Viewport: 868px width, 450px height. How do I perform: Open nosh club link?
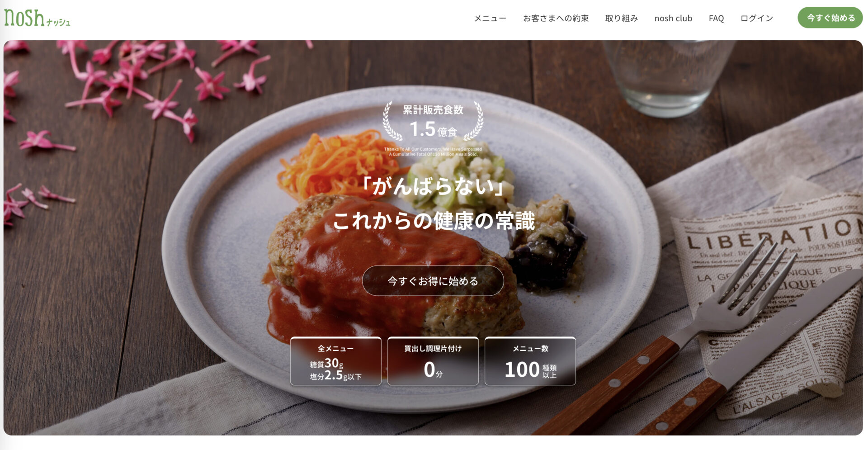tap(673, 18)
